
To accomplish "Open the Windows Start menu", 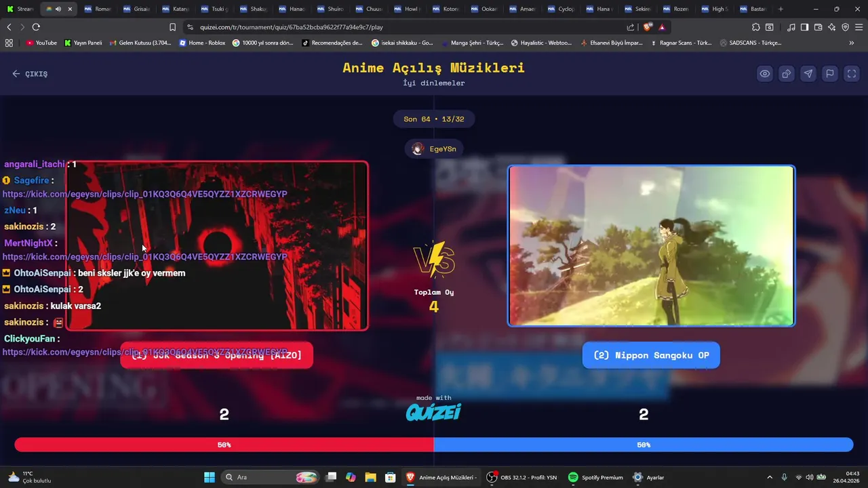I will point(210,477).
